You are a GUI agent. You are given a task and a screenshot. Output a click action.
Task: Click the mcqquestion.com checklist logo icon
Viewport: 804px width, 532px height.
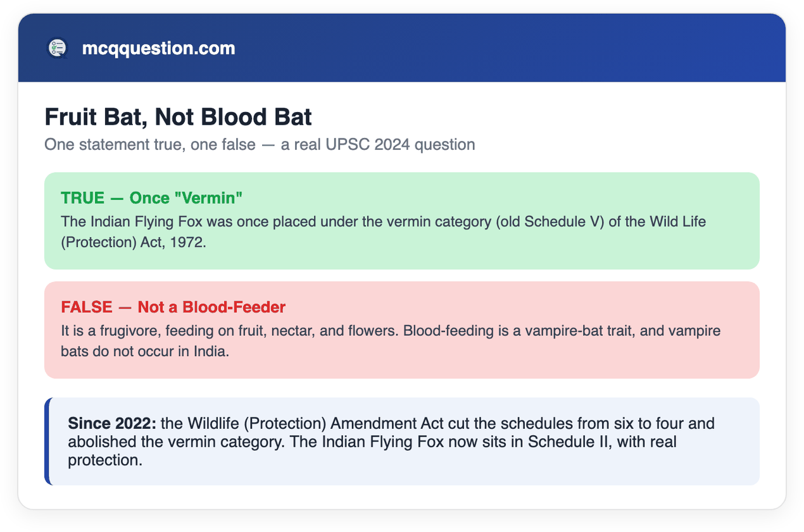pyautogui.click(x=57, y=48)
